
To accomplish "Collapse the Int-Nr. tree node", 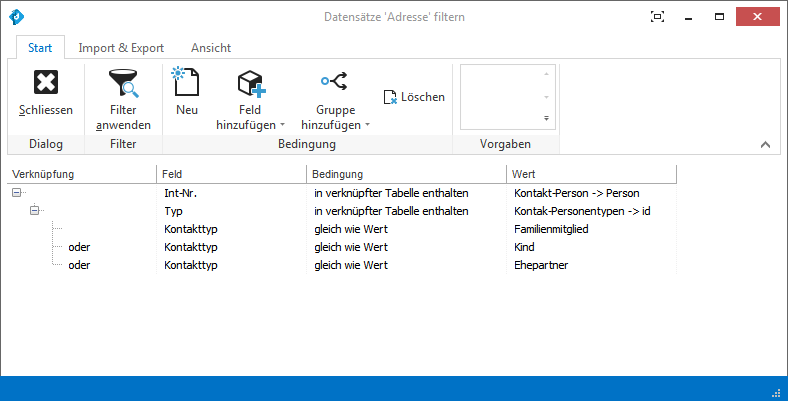I will point(17,192).
